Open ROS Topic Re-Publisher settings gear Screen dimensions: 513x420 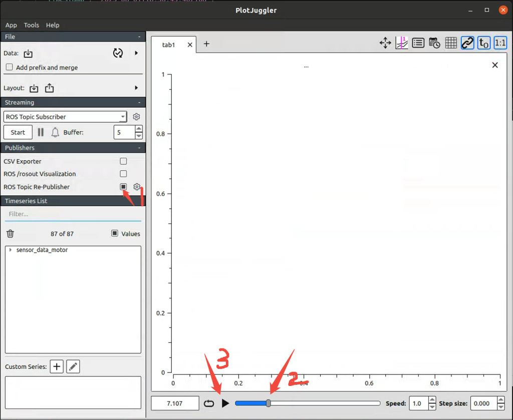[137, 187]
